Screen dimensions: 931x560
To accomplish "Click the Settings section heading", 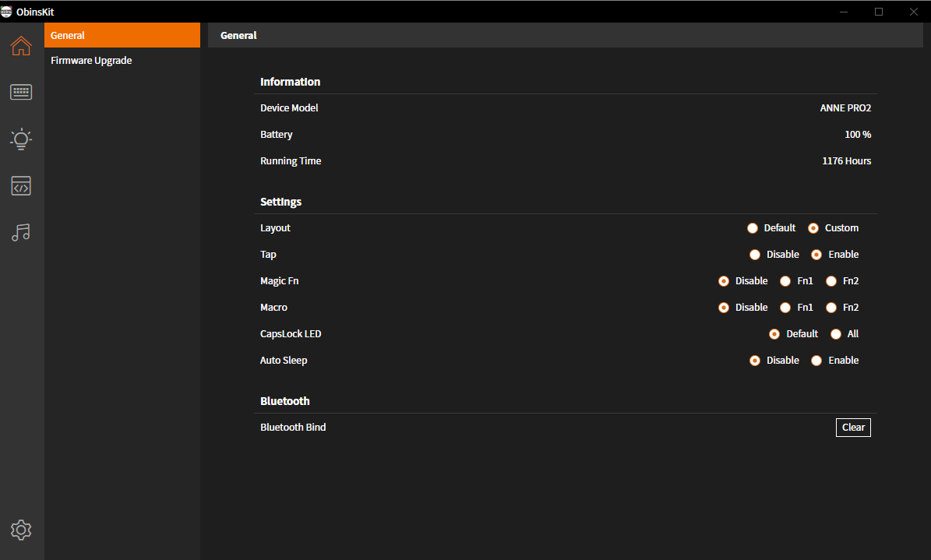I will tap(280, 202).
